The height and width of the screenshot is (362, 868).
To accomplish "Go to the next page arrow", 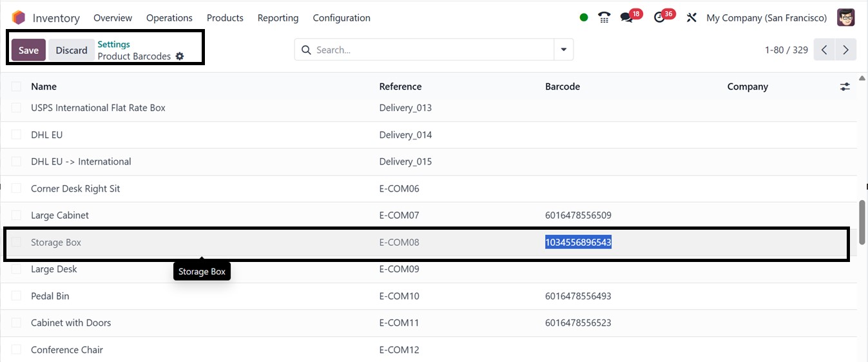I will coord(845,50).
